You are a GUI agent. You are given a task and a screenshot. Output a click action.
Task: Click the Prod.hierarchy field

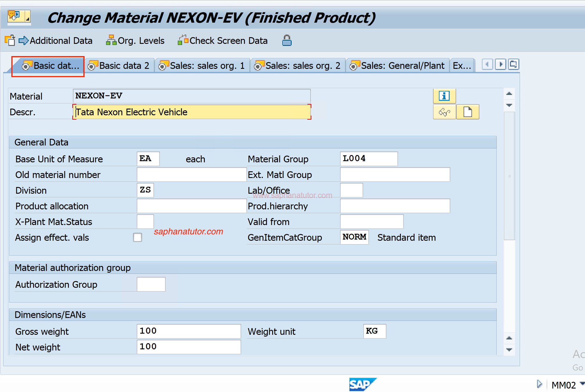(x=395, y=206)
